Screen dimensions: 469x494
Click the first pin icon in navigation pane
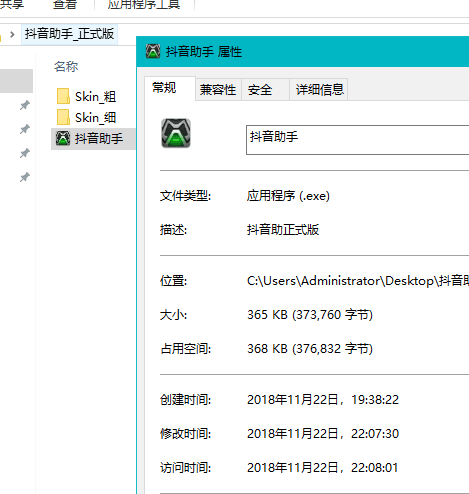point(25,105)
